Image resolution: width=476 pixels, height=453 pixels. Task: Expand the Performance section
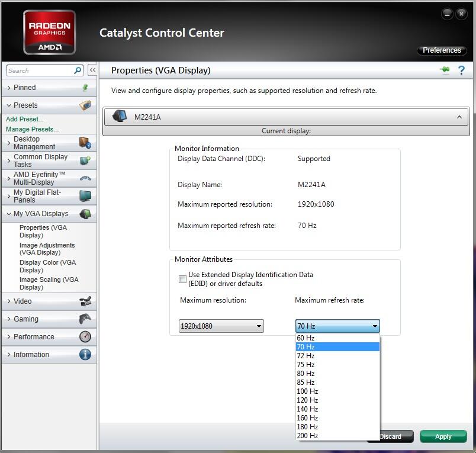click(8, 337)
